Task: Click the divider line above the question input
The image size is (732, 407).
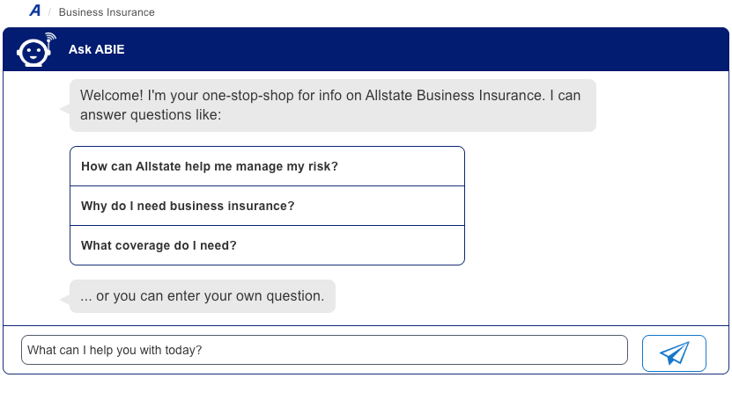Action: (x=366, y=326)
